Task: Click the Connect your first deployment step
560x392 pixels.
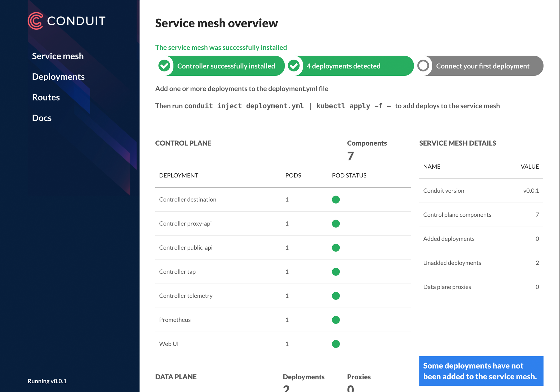Action: point(483,66)
